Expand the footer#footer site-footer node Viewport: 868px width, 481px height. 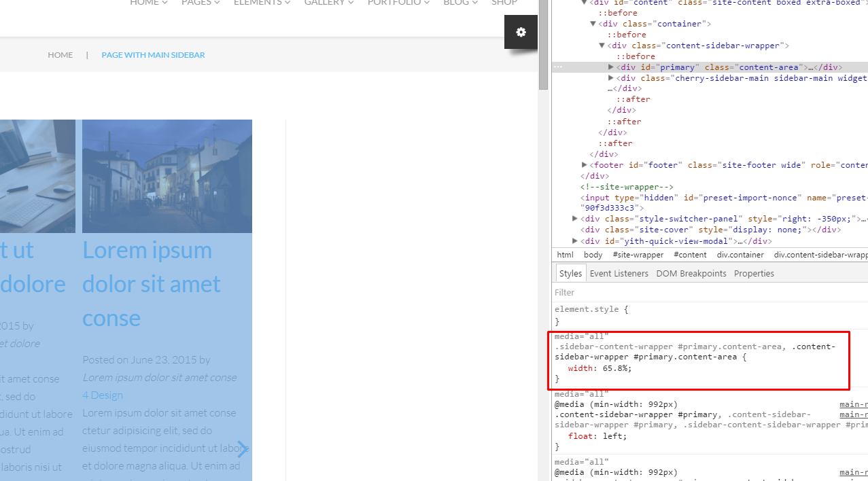tap(584, 164)
